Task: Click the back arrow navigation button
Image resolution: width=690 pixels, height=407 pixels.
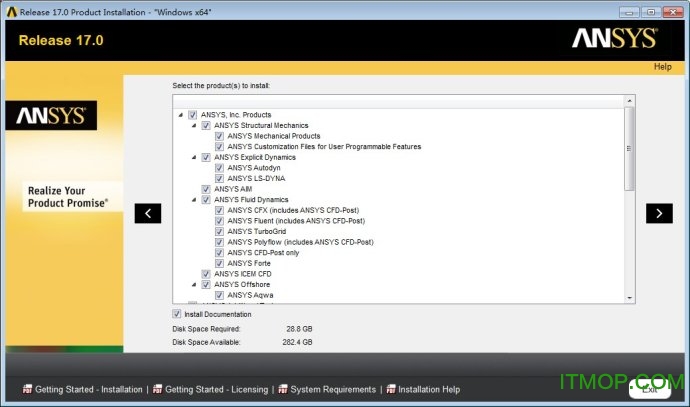Action: [x=148, y=213]
